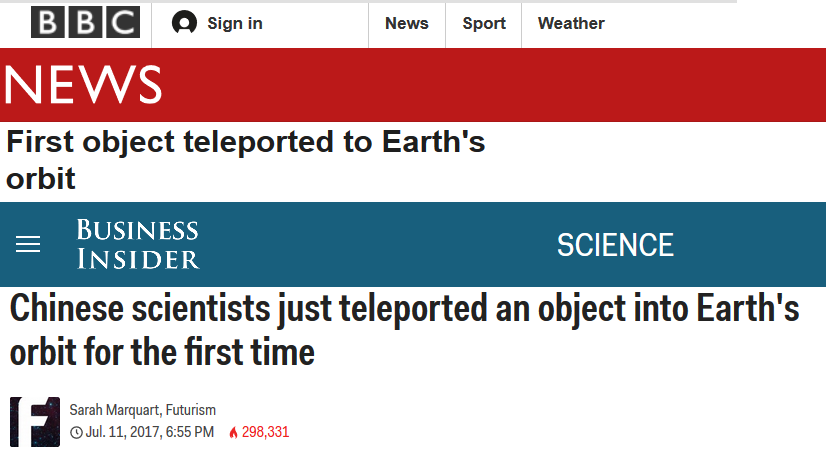Click the Sign in text link

pyautogui.click(x=235, y=23)
